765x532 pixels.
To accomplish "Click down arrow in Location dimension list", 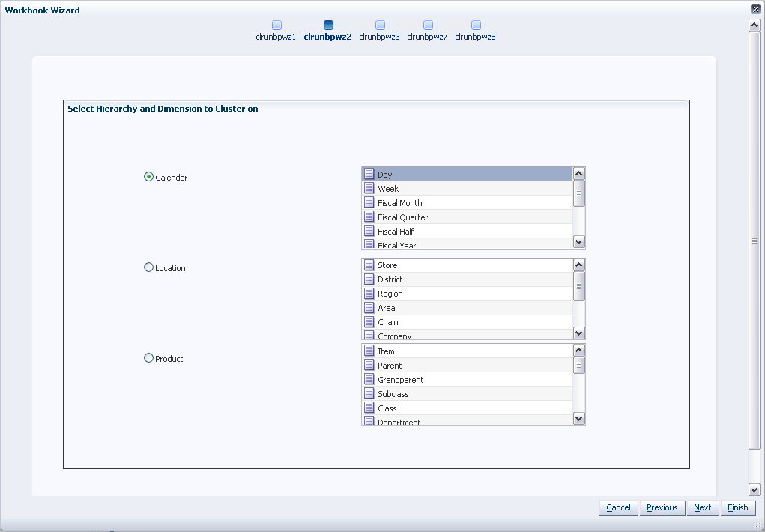I will click(x=578, y=333).
